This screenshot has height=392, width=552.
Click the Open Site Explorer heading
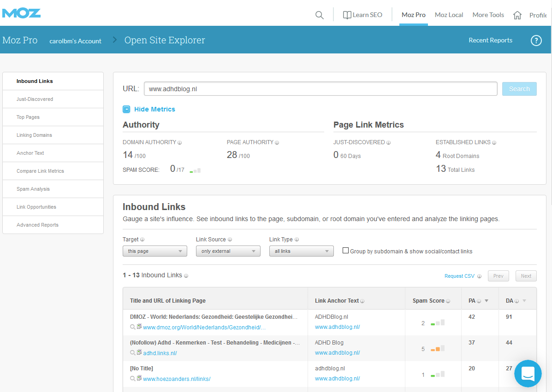coord(165,41)
